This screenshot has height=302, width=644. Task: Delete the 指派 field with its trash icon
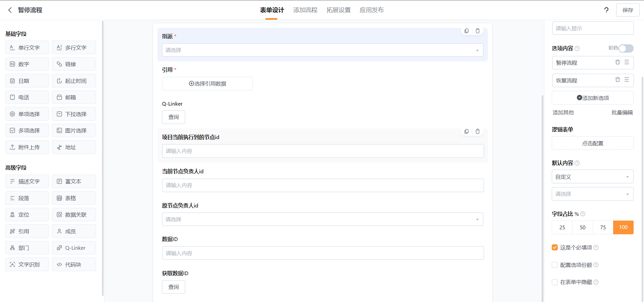[478, 31]
